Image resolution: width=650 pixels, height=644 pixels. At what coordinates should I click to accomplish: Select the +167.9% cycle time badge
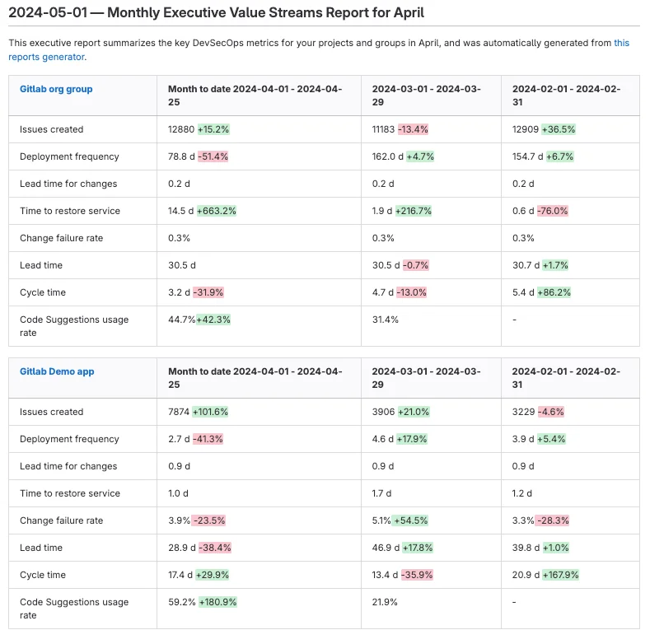pos(559,575)
